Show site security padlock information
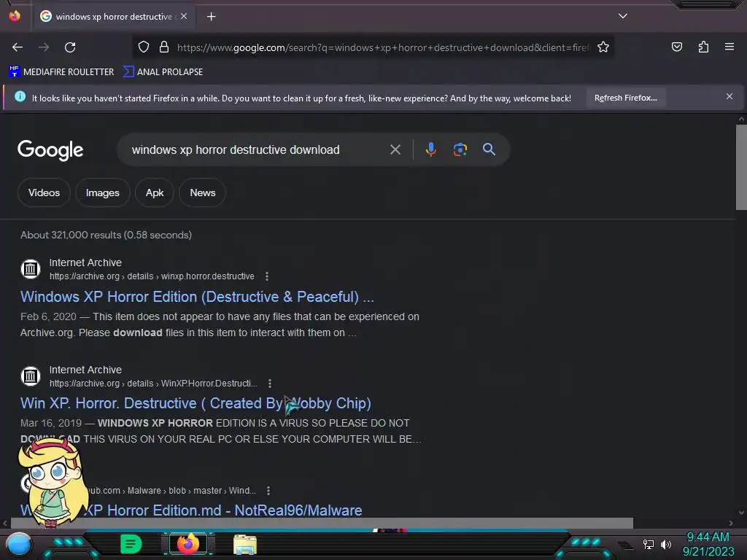The height and width of the screenshot is (560, 747). (164, 47)
